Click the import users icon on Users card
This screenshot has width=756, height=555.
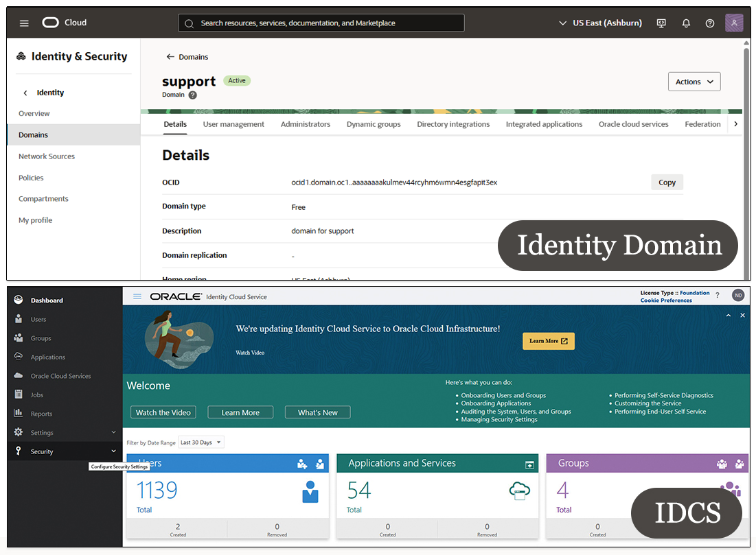[320, 464]
